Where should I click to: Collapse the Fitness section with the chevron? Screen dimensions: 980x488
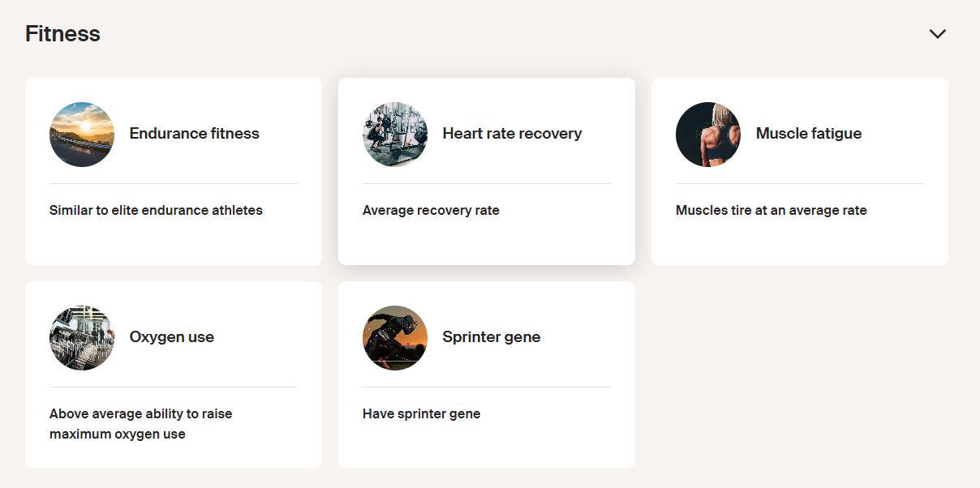coord(938,34)
